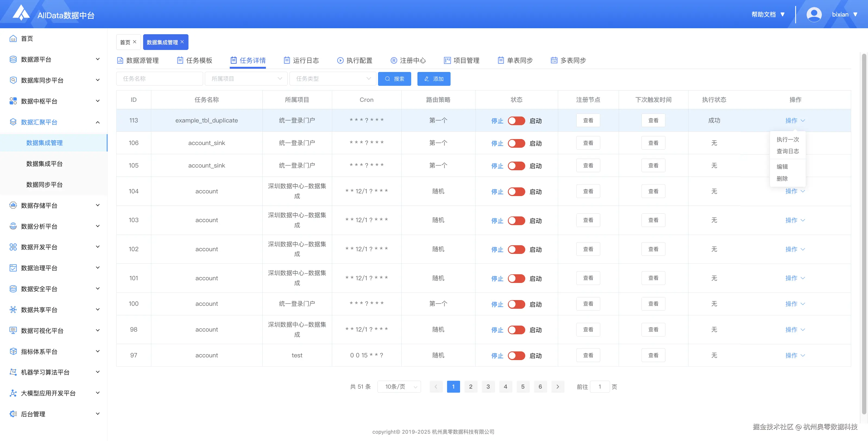The height and width of the screenshot is (441, 868).
Task: Click the 指标体系平台 sidebar icon
Action: [13, 351]
